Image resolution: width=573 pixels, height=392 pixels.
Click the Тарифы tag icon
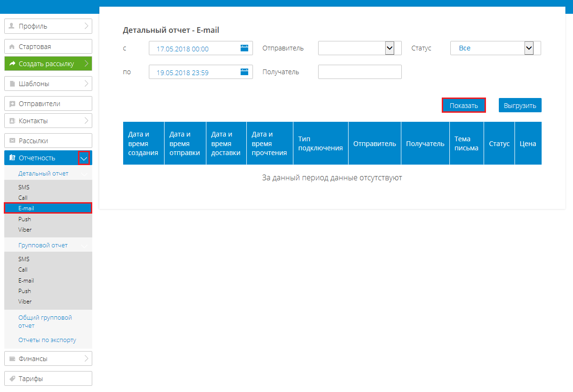(12, 379)
